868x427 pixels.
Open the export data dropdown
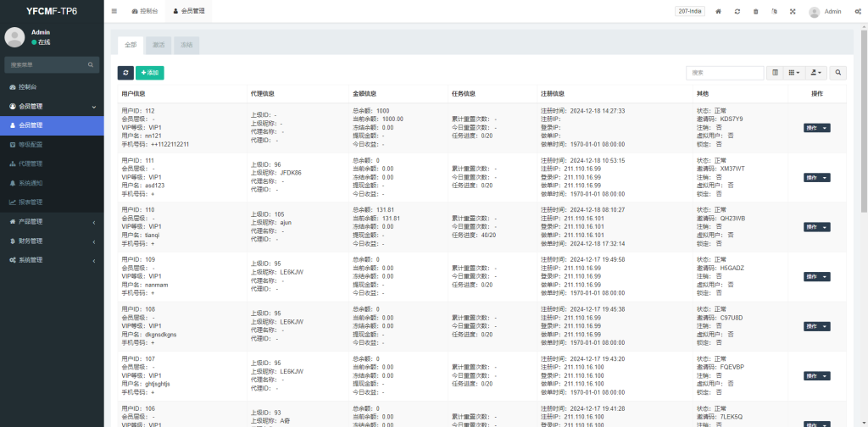click(x=815, y=74)
